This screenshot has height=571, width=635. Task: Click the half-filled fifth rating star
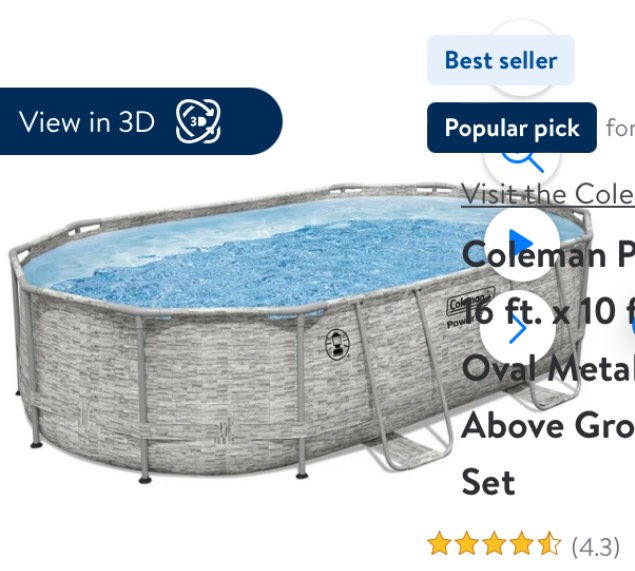coord(550,543)
